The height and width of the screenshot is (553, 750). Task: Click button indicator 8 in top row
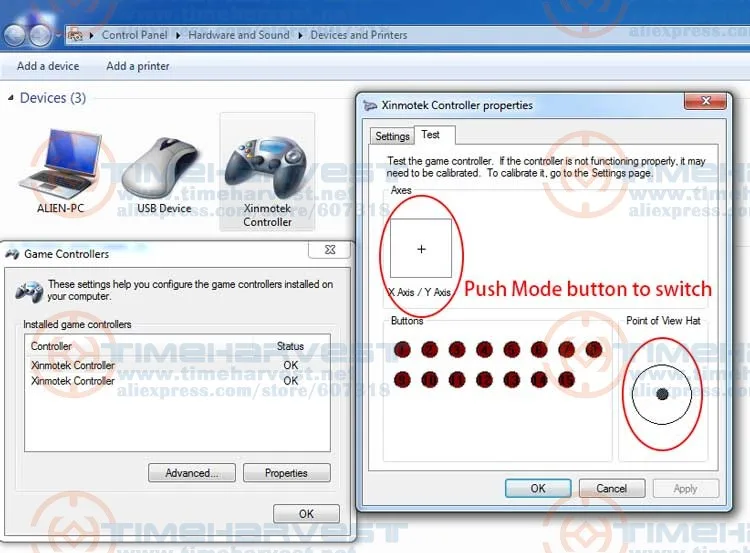point(594,350)
